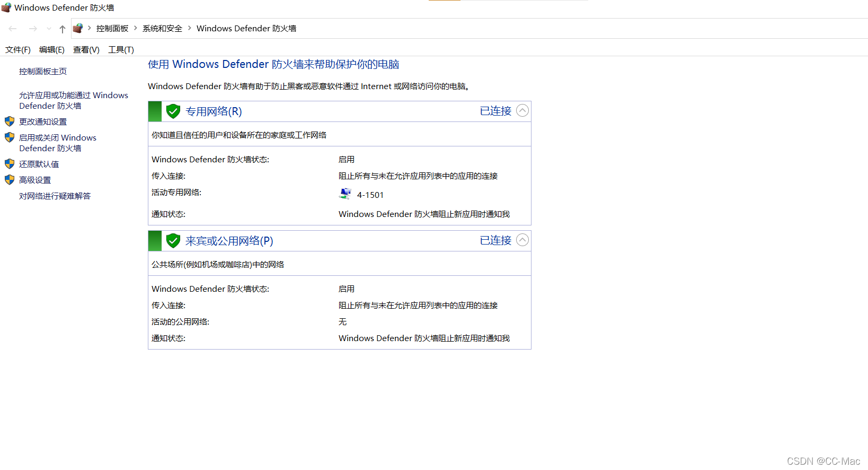Open the recent locations dropdown arrow
This screenshot has height=470, width=868.
(x=49, y=29)
